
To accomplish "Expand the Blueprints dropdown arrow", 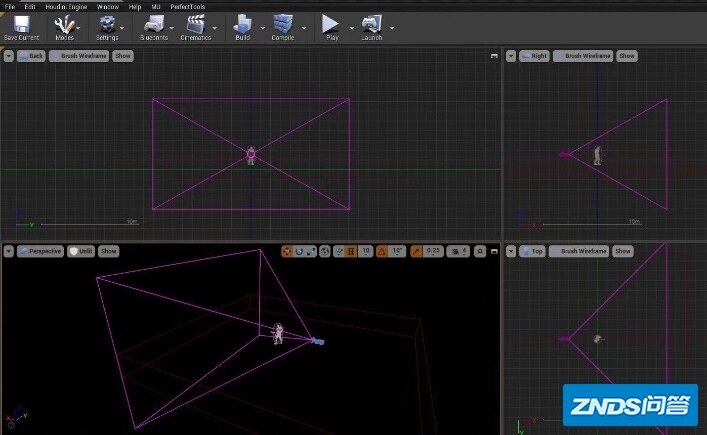I will [171, 28].
